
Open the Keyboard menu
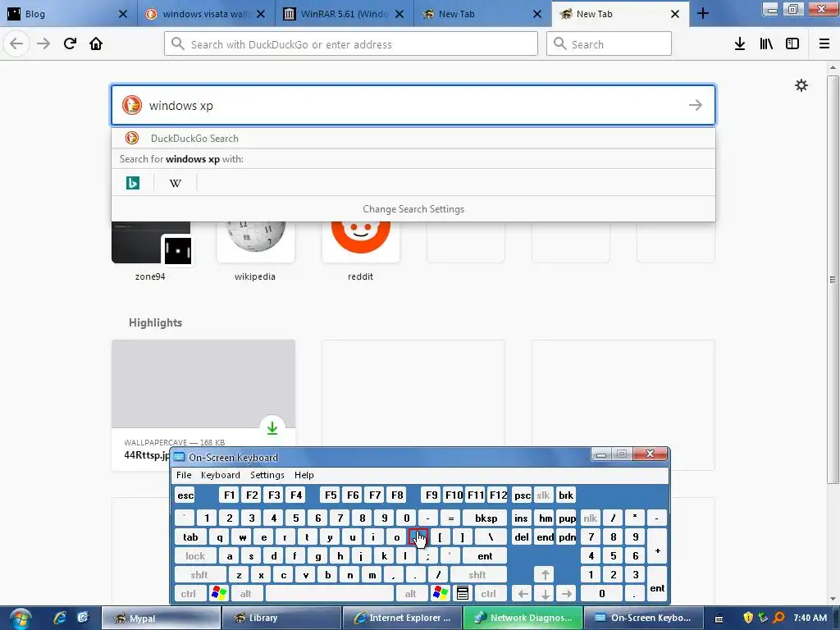pyautogui.click(x=220, y=475)
